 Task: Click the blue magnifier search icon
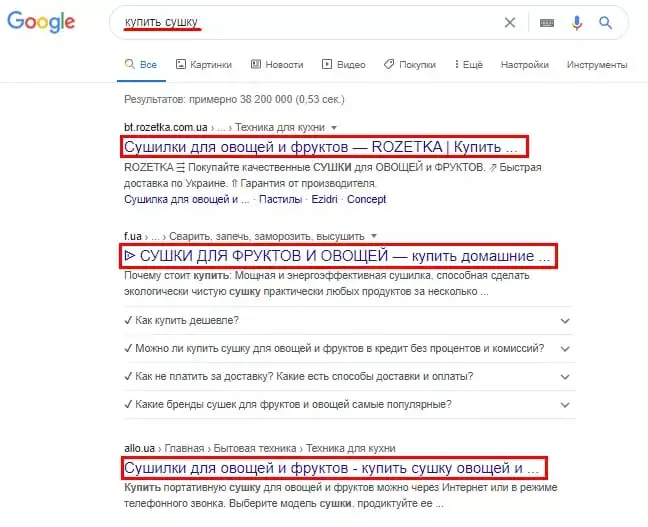(x=605, y=23)
